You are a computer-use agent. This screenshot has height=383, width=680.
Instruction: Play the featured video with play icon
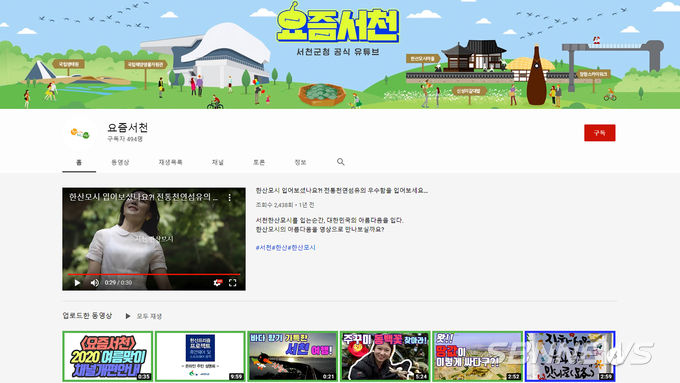[x=77, y=283]
